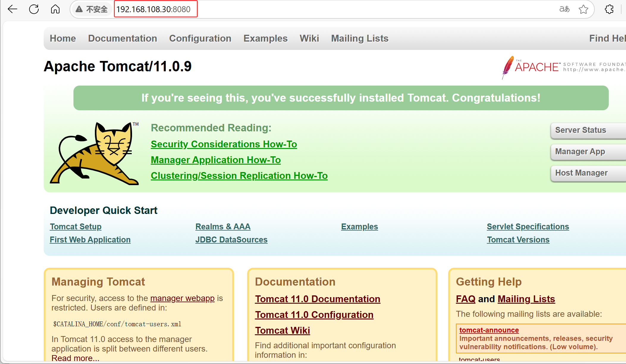Open the Find Help navigation item
This screenshot has width=626, height=364.
608,38
